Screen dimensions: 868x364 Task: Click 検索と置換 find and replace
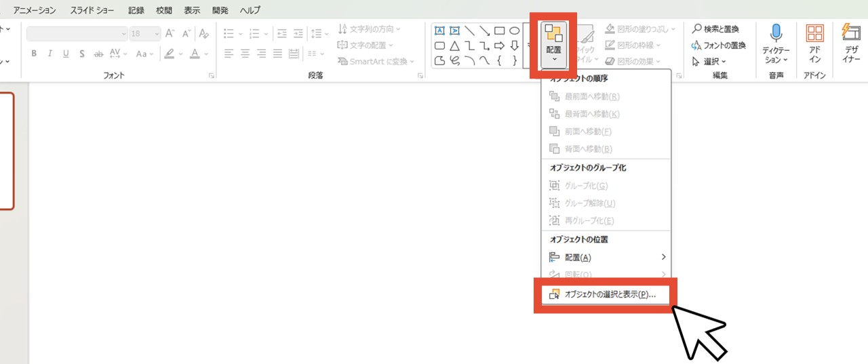click(715, 29)
